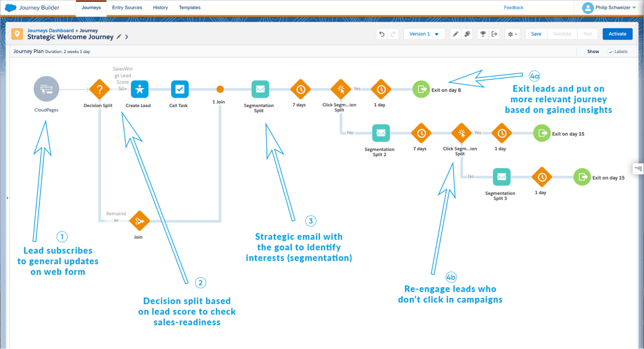The width and height of the screenshot is (644, 349).
Task: Expand the left edge panel arrow
Action: [7, 198]
